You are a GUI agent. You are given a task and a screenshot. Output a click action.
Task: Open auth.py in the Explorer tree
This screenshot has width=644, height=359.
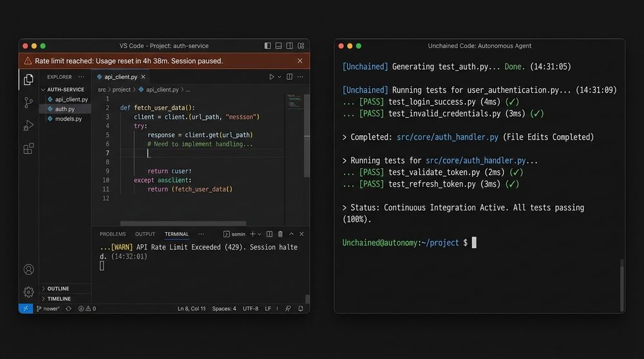coord(65,109)
